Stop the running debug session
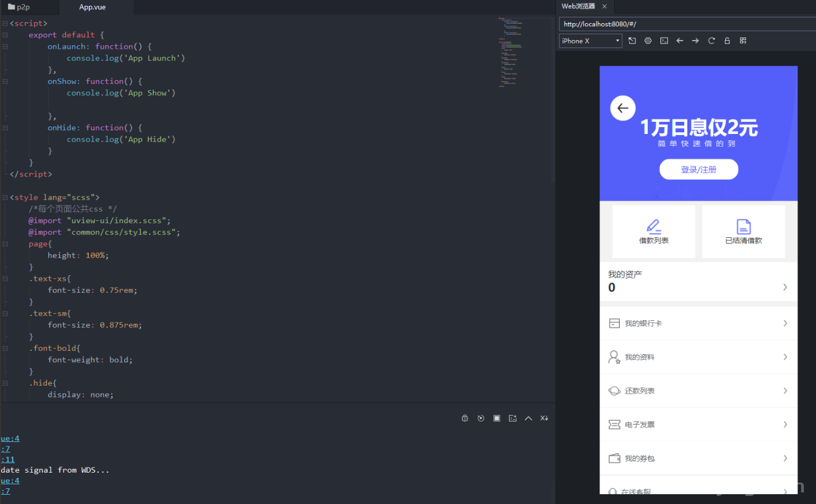The width and height of the screenshot is (816, 504). (x=497, y=418)
